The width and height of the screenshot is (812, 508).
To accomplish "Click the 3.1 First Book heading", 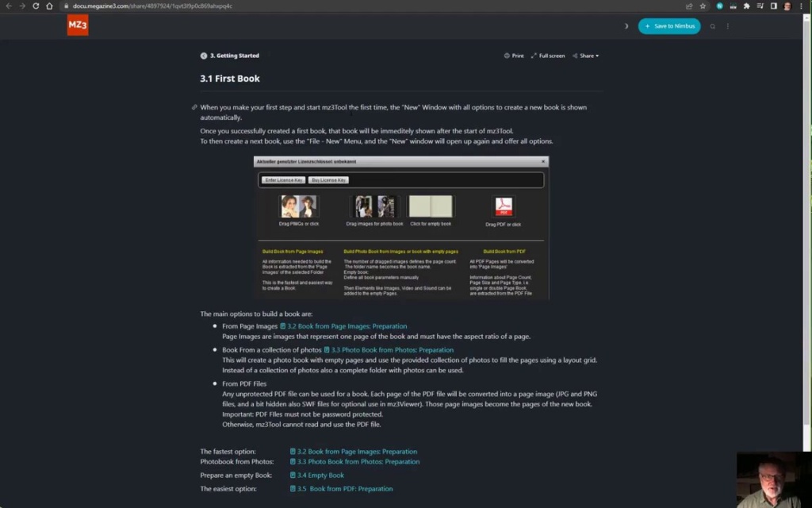I will 230,79.
